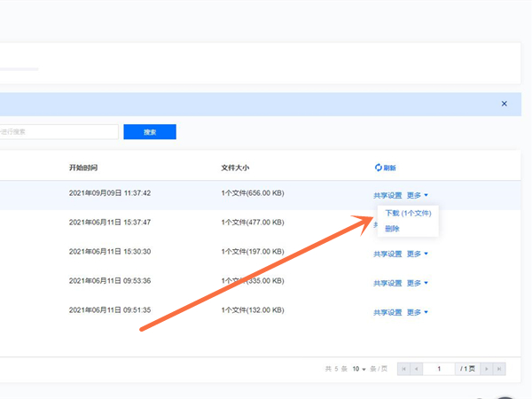Close the blue notification banner
532x399 pixels.
(505, 104)
